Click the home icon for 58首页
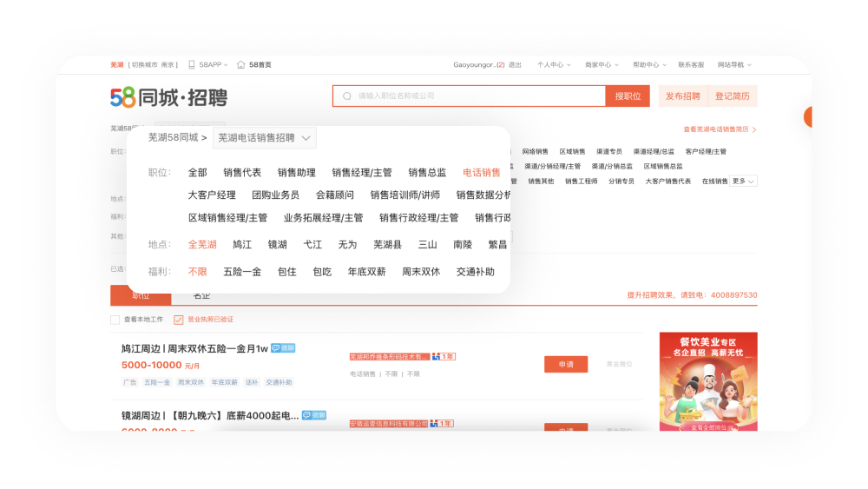The width and height of the screenshot is (868, 489). (240, 64)
